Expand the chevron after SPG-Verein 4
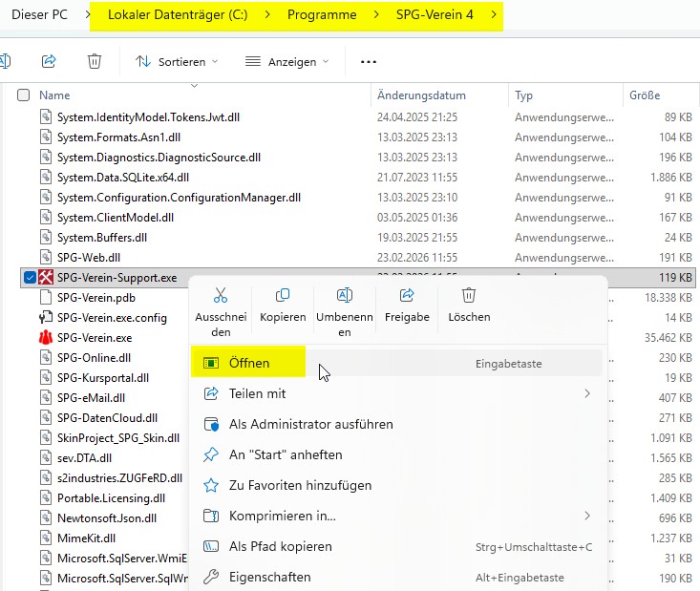The height and width of the screenshot is (591, 700). pos(493,15)
